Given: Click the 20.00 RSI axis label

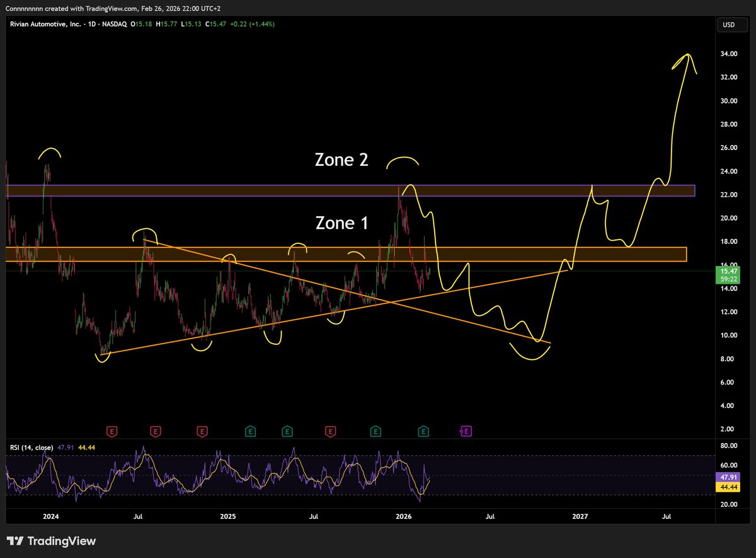Looking at the screenshot, I should 729,504.
